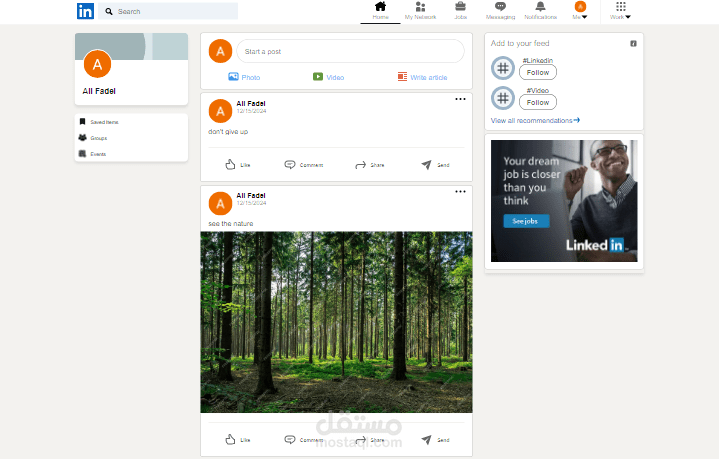Screen dimensions: 719x459
Task: Add a Video to a new post
Action: pyautogui.click(x=328, y=77)
